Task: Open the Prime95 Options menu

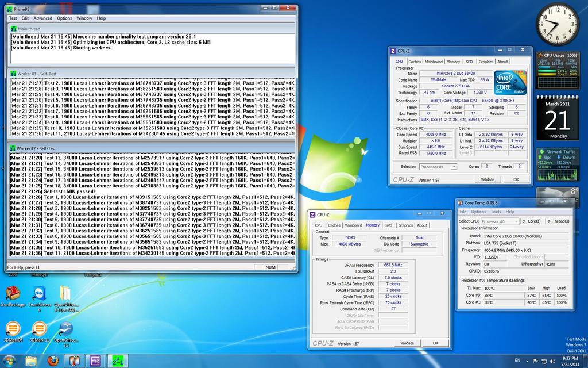Action: (x=64, y=18)
